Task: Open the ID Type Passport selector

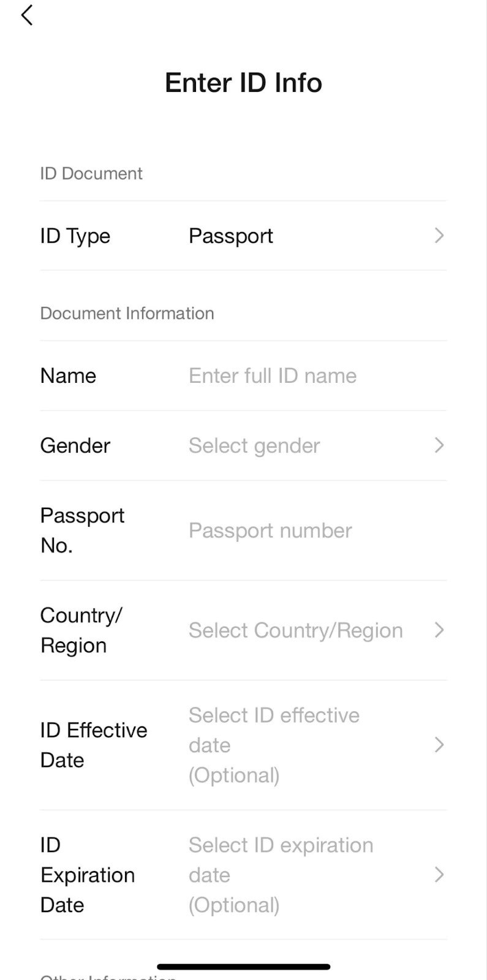Action: (231, 236)
